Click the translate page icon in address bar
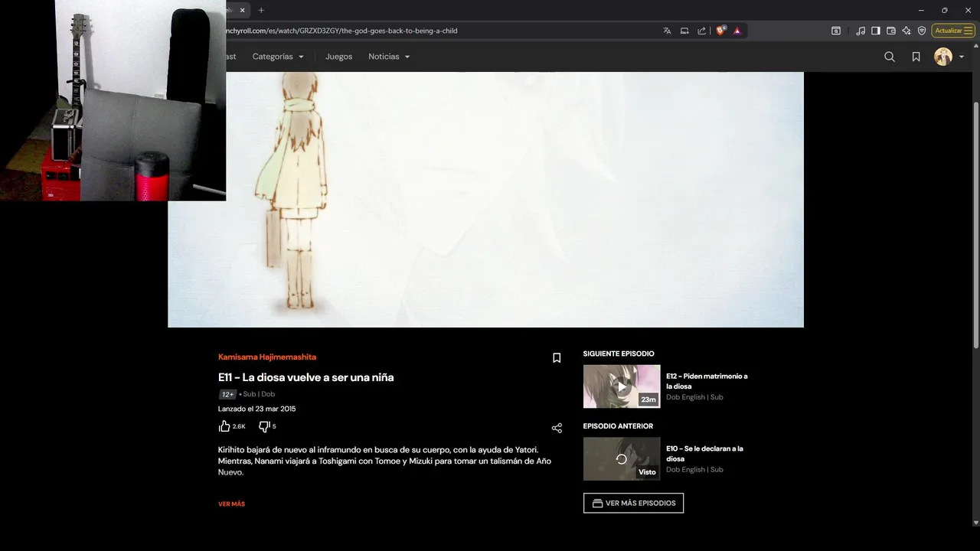The image size is (980, 551). tap(667, 31)
